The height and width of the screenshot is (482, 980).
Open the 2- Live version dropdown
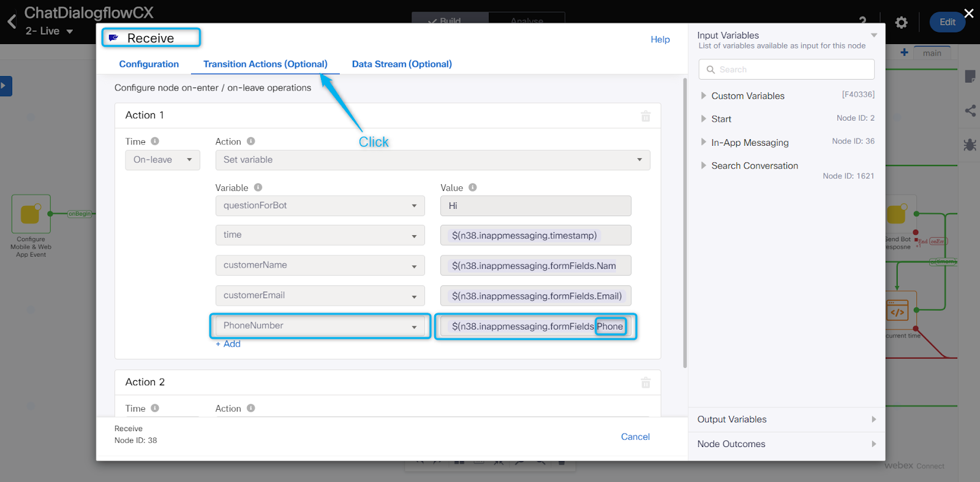click(49, 31)
